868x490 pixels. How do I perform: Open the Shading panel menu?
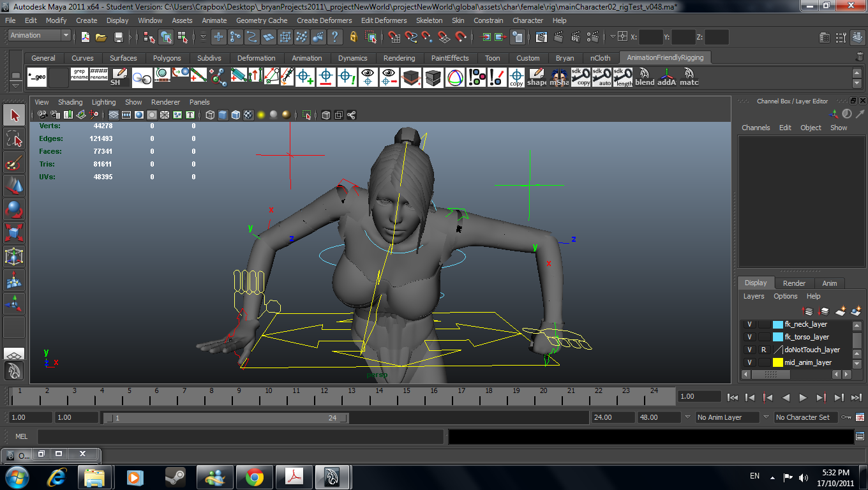70,102
